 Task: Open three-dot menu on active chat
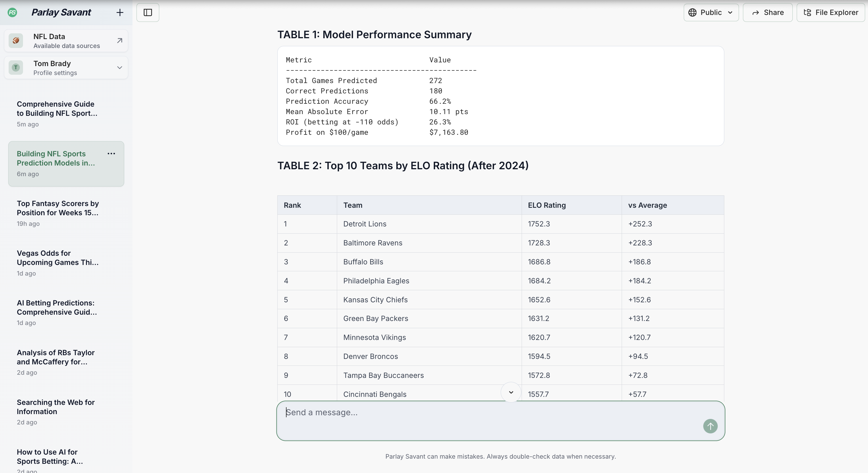click(111, 154)
